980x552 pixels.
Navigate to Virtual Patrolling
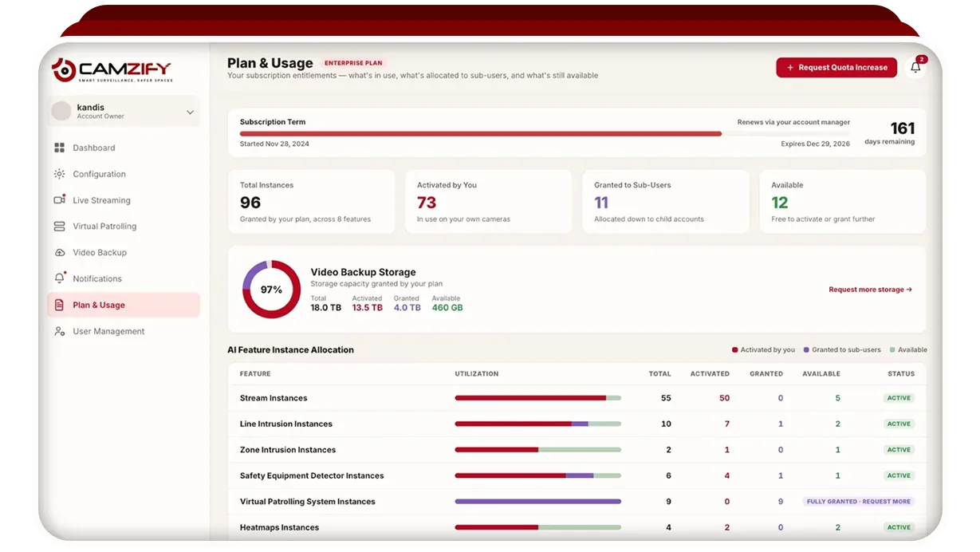124,227
